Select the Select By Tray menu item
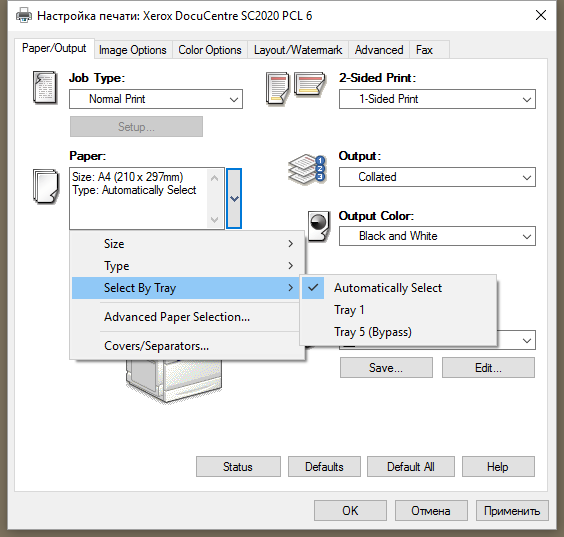The height and width of the screenshot is (537, 564). pyautogui.click(x=186, y=288)
